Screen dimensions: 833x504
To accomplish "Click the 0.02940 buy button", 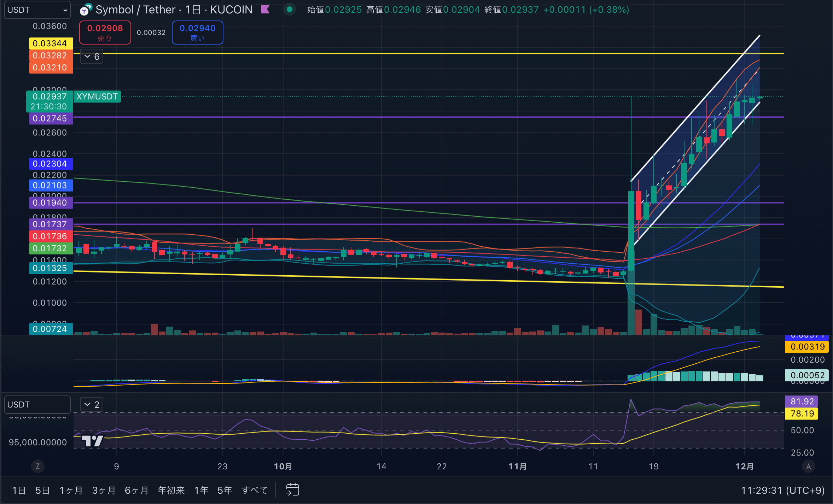I will click(197, 33).
